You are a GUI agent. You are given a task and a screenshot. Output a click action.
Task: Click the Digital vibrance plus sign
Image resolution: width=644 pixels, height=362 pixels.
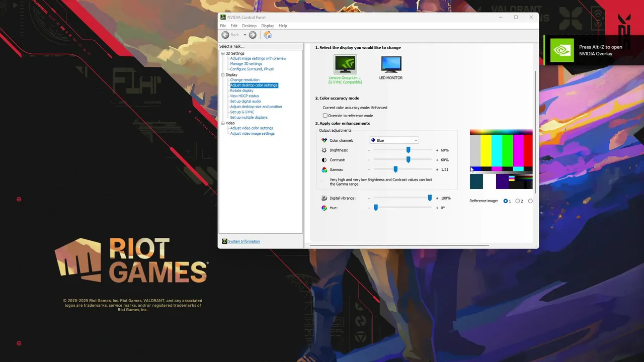437,198
